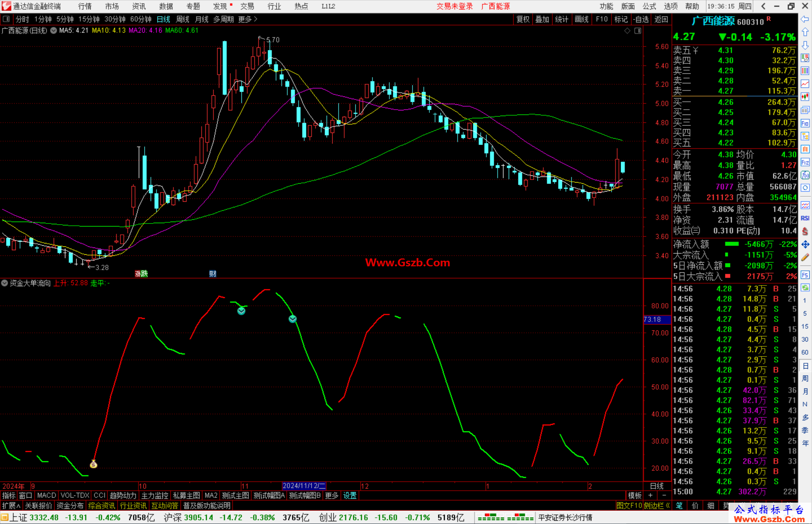This screenshot has width=812, height=524.
Task: Click the up arrow icon in right sidebar
Action: (805, 32)
